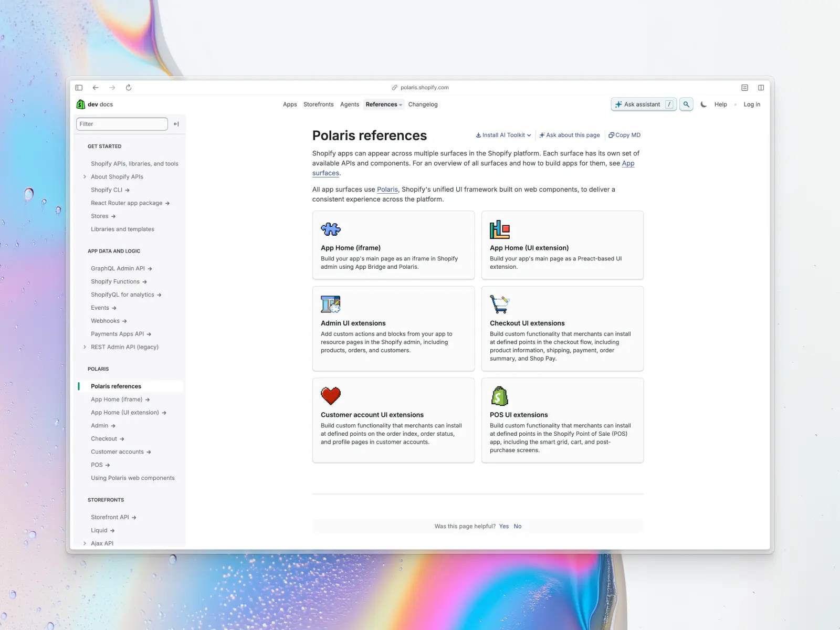The image size is (840, 630).
Task: Open React Router app package sidebar link
Action: tap(130, 203)
